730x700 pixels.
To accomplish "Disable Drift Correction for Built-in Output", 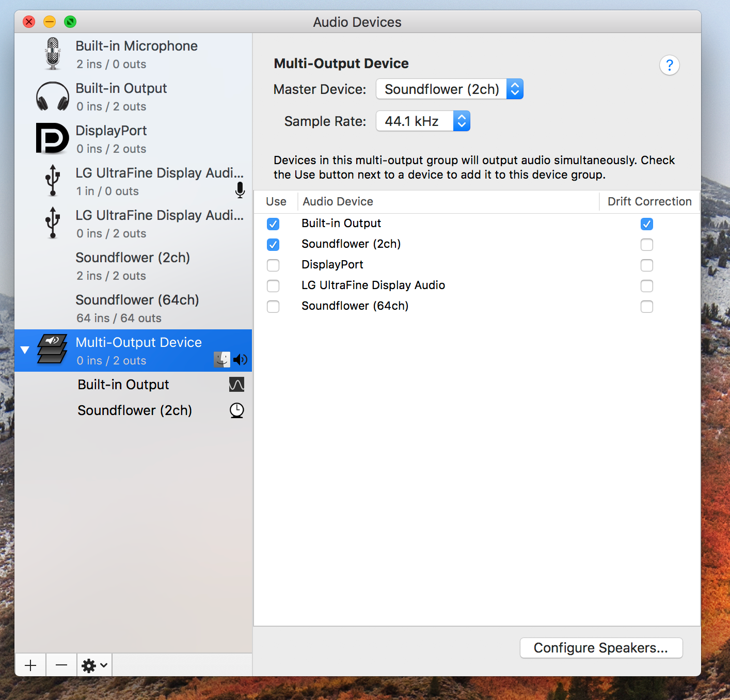I will [x=647, y=224].
